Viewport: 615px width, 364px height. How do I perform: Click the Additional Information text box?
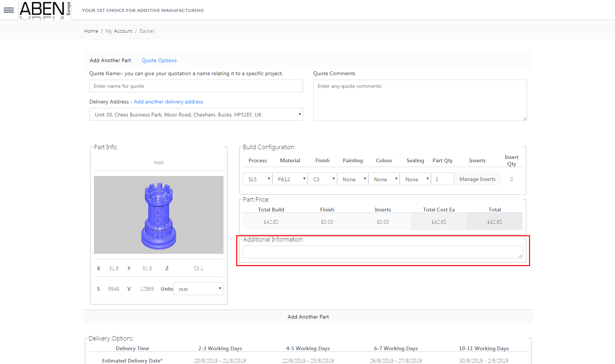[x=383, y=252]
